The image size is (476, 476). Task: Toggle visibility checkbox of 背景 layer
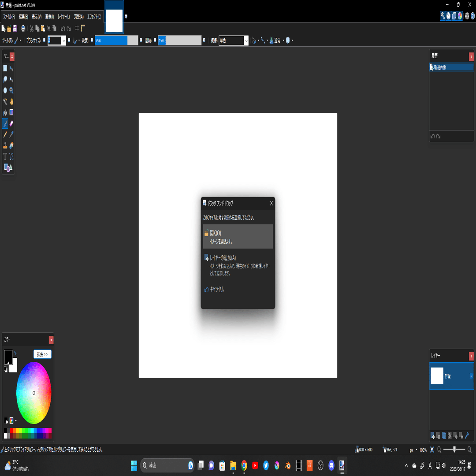click(x=471, y=376)
